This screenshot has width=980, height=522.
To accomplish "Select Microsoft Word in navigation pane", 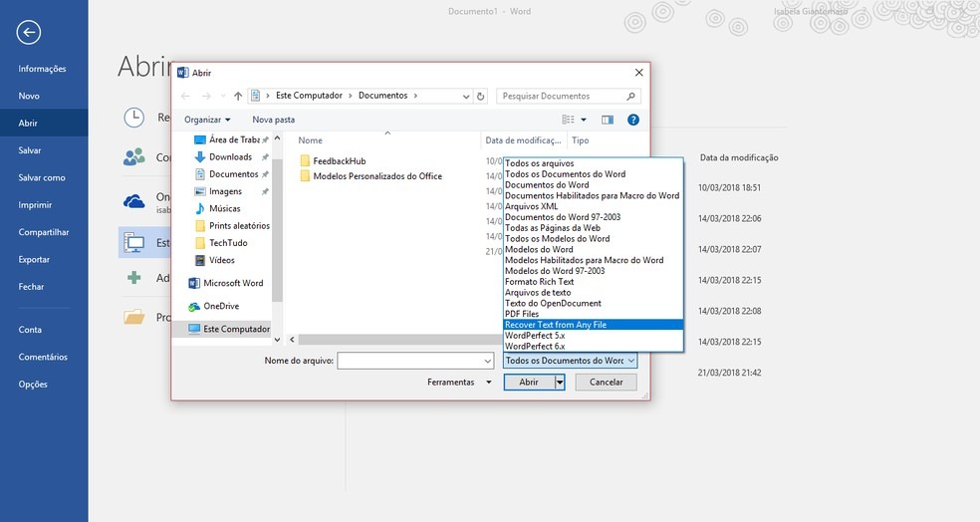I will click(x=232, y=283).
